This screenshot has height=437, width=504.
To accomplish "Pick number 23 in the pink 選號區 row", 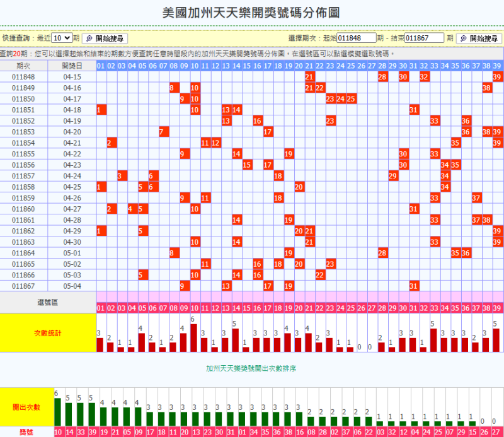I will (x=330, y=308).
